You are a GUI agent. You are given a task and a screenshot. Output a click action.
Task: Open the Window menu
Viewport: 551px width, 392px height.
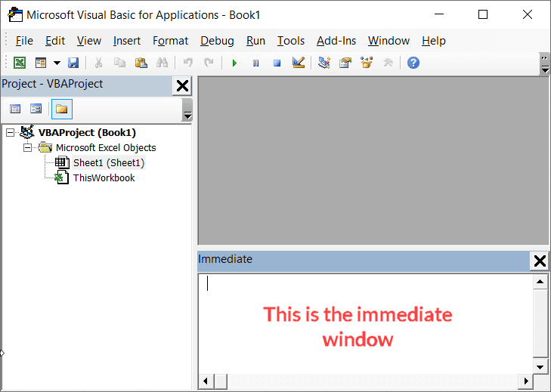pos(388,41)
